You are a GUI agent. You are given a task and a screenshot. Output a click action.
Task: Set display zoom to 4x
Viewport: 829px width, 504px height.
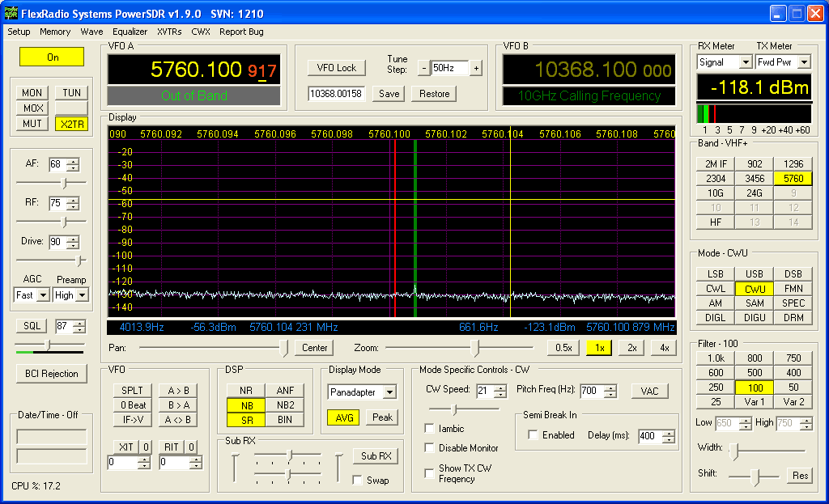(x=664, y=348)
